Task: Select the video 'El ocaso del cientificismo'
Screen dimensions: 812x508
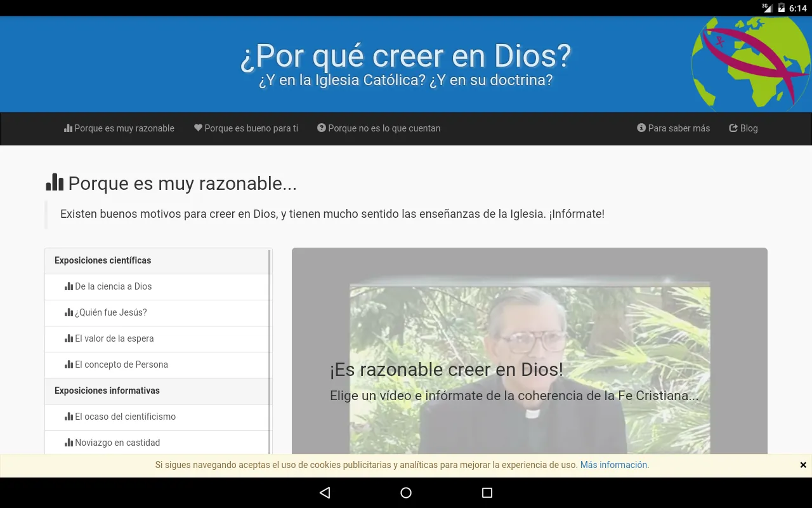Action: [x=157, y=417]
